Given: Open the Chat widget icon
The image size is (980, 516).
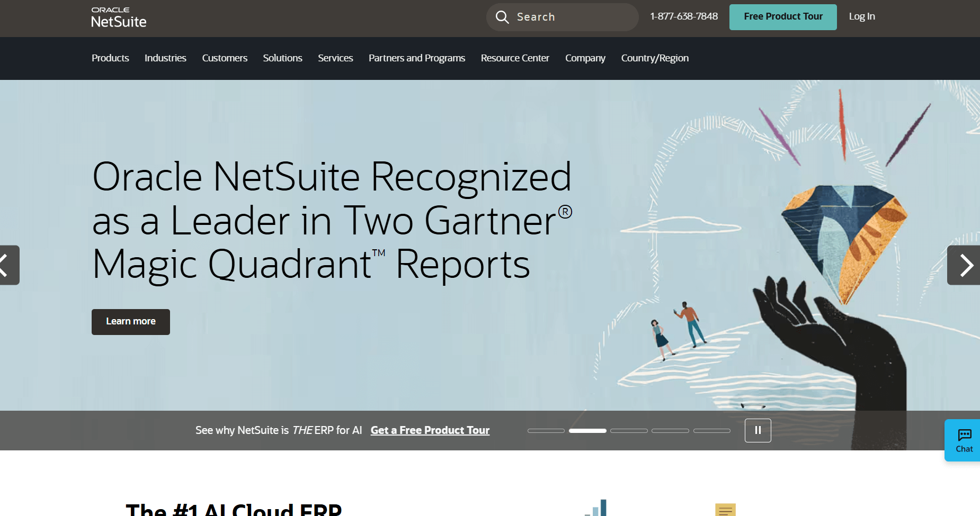Looking at the screenshot, I should [x=964, y=440].
